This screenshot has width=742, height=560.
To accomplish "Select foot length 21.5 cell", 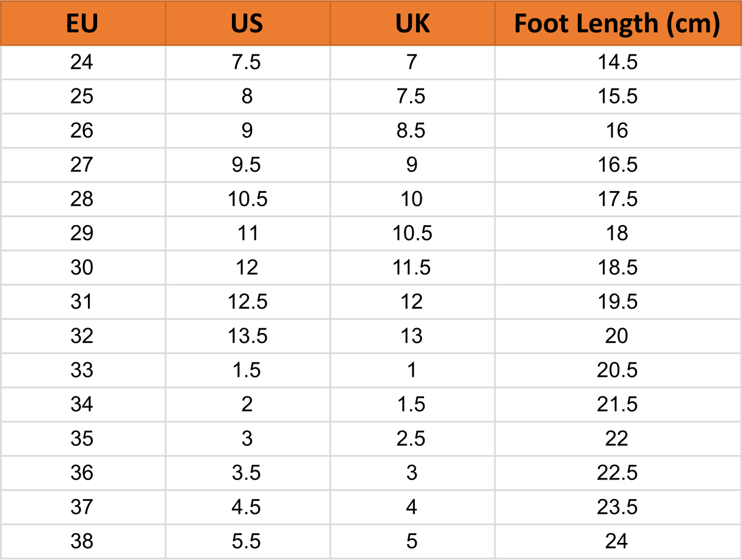I will [x=618, y=404].
